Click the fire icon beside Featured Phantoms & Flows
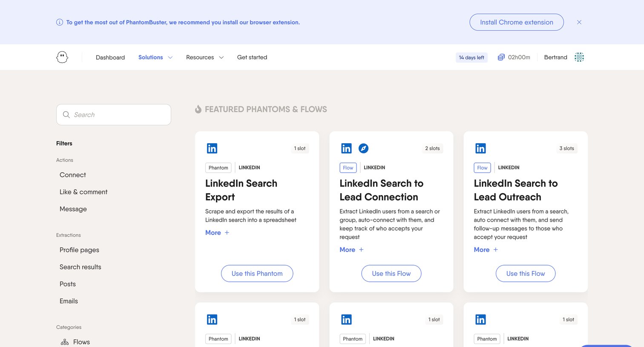 pos(198,109)
